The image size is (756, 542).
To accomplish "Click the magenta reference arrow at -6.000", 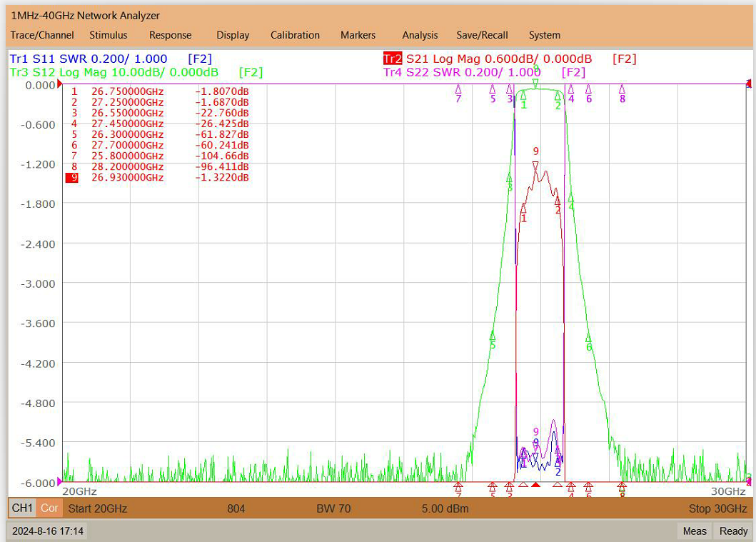I will pyautogui.click(x=60, y=481).
